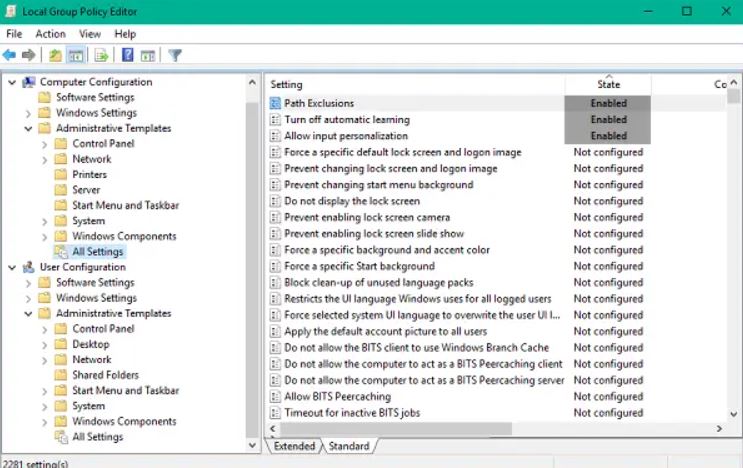Click tree pane vertical scrollbar down arrow
The width and height of the screenshot is (743, 468).
tap(253, 445)
